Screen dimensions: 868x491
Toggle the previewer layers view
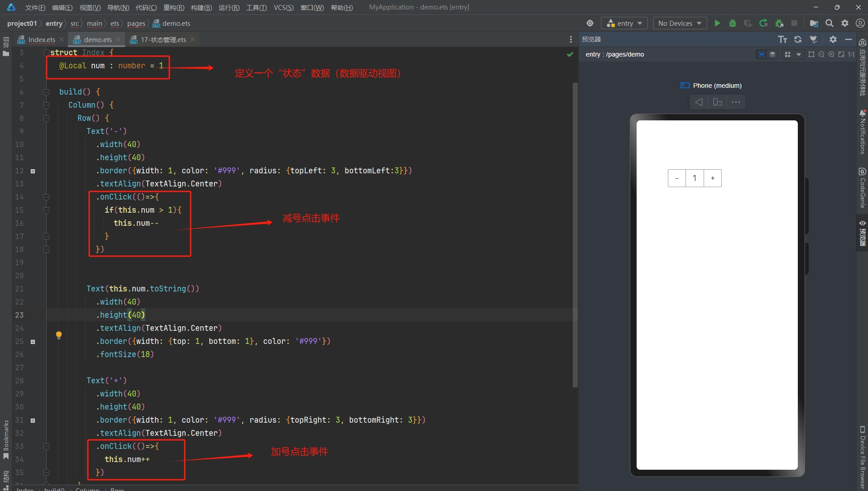coord(772,54)
